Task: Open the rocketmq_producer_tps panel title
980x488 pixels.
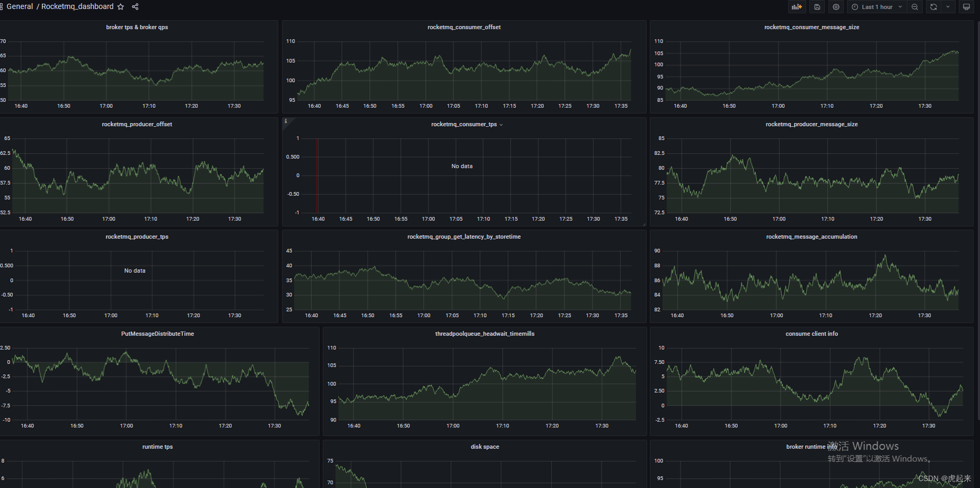Action: click(x=137, y=237)
